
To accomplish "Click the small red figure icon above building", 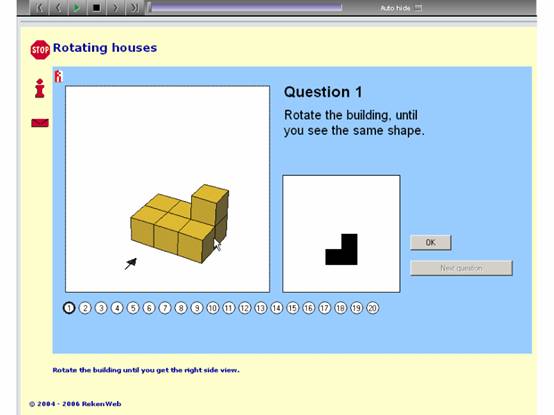I will click(58, 76).
